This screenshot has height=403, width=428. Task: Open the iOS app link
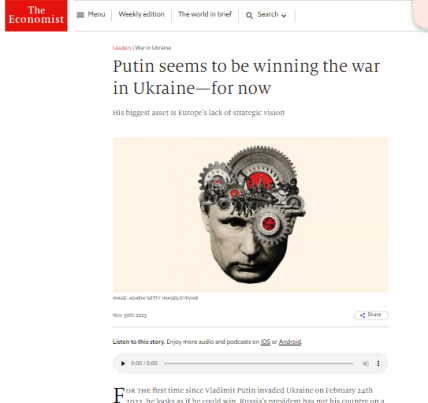[x=265, y=342]
